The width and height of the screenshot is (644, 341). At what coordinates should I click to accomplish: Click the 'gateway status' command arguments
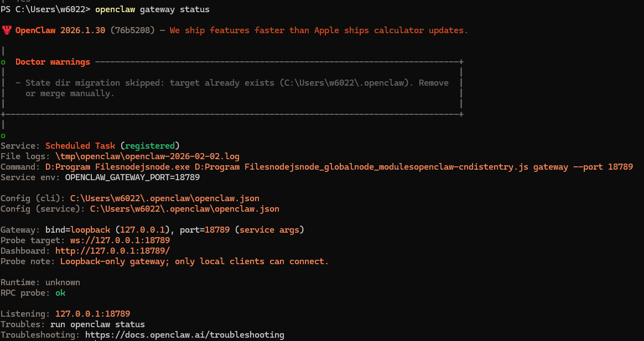[x=175, y=9]
